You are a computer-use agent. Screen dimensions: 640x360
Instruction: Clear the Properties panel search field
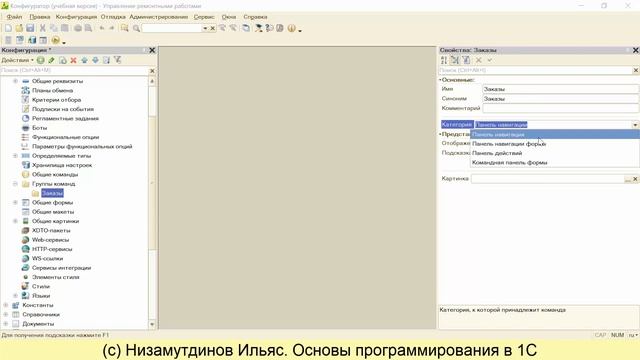click(636, 70)
